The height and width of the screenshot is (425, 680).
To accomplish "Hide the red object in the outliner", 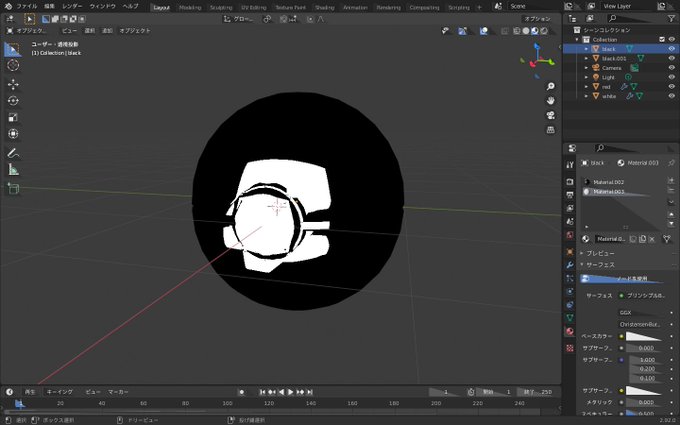I will pyautogui.click(x=672, y=87).
